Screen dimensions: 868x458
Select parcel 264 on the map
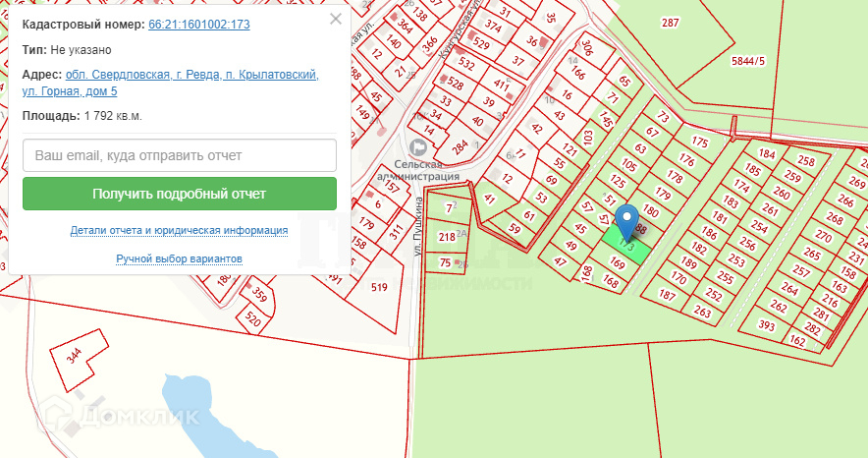pos(789,289)
